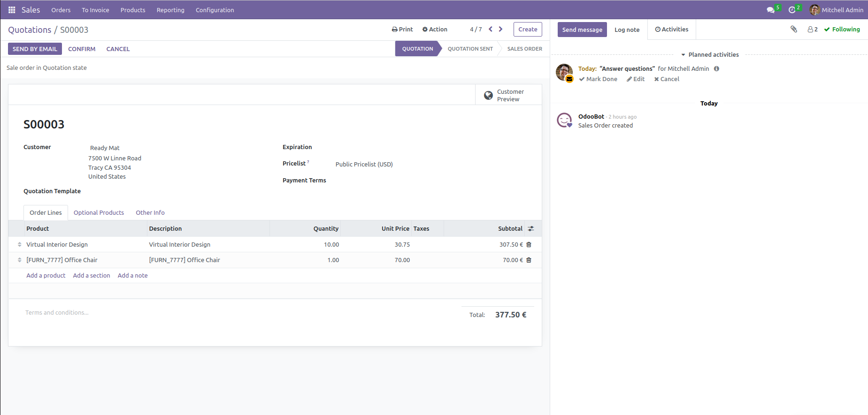868x415 pixels.
Task: Open the Activities scheduler button
Action: 672,29
